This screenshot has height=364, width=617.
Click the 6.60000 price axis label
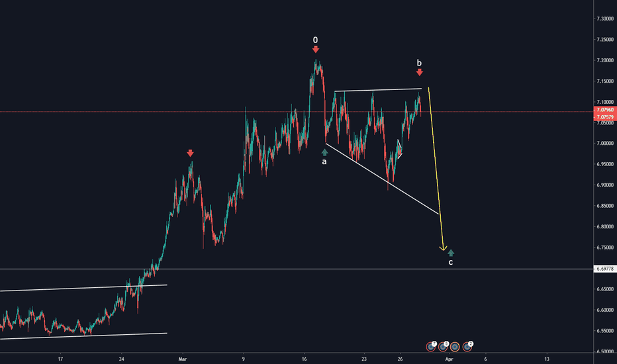(x=605, y=310)
